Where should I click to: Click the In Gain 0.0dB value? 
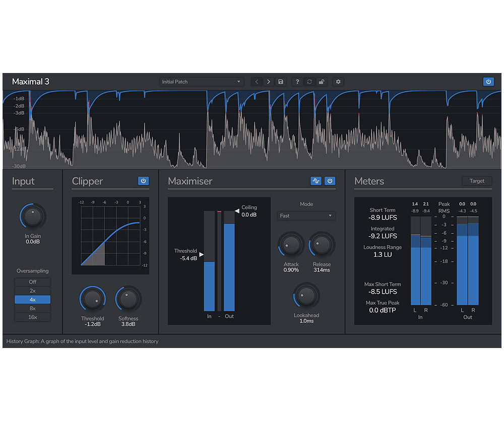[33, 242]
